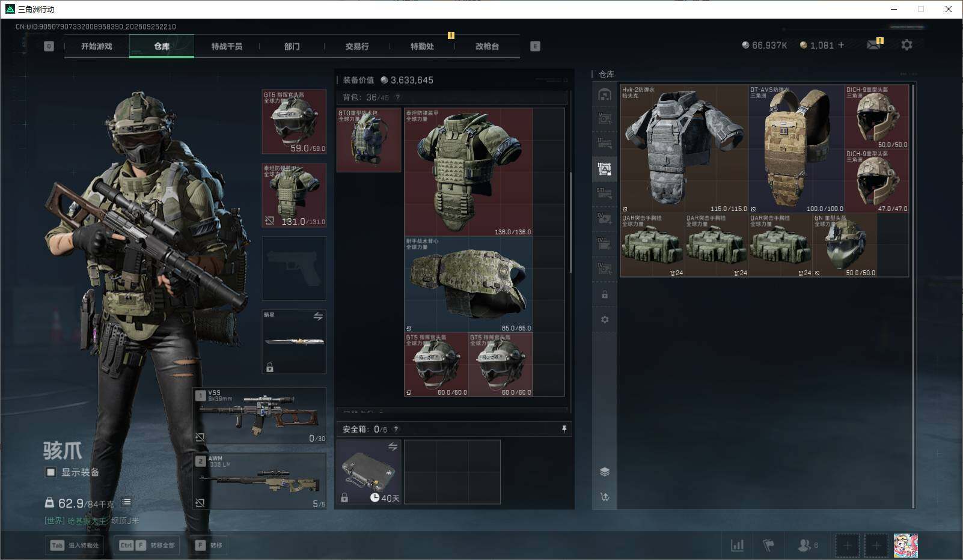Click the 62.9/84千克 weight readout
963x560 pixels.
(x=79, y=503)
